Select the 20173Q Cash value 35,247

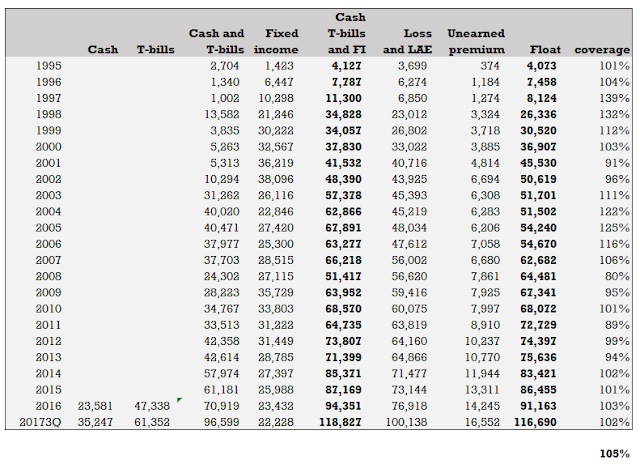95,422
